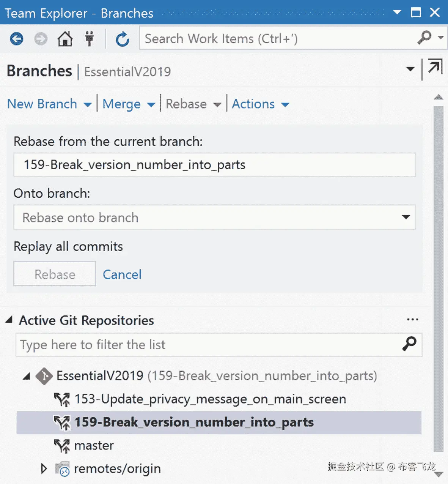
Task: Open the Branches page title dropdown arrow
Action: (x=410, y=69)
